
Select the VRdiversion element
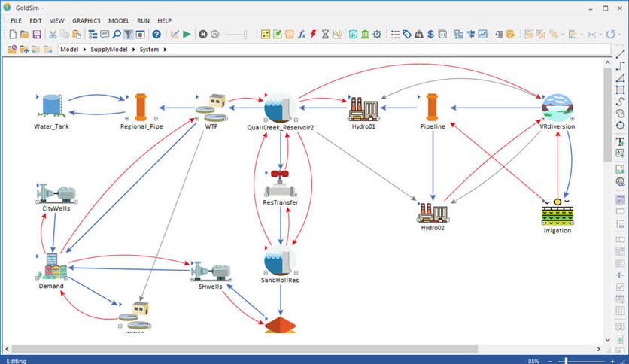(x=558, y=108)
